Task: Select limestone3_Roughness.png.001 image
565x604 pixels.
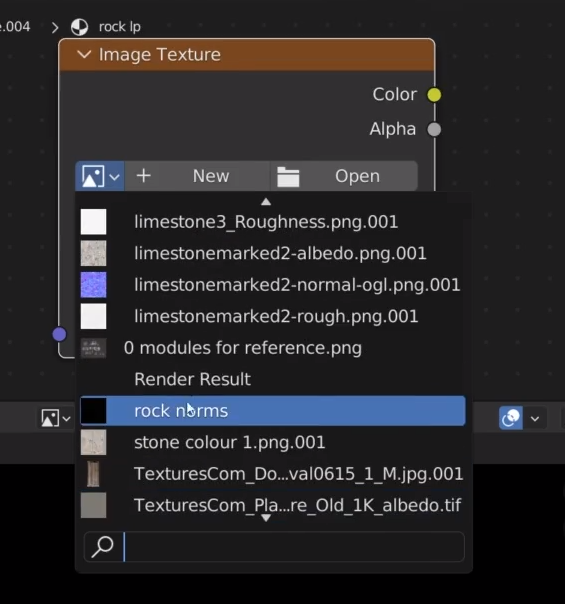Action: tap(273, 222)
